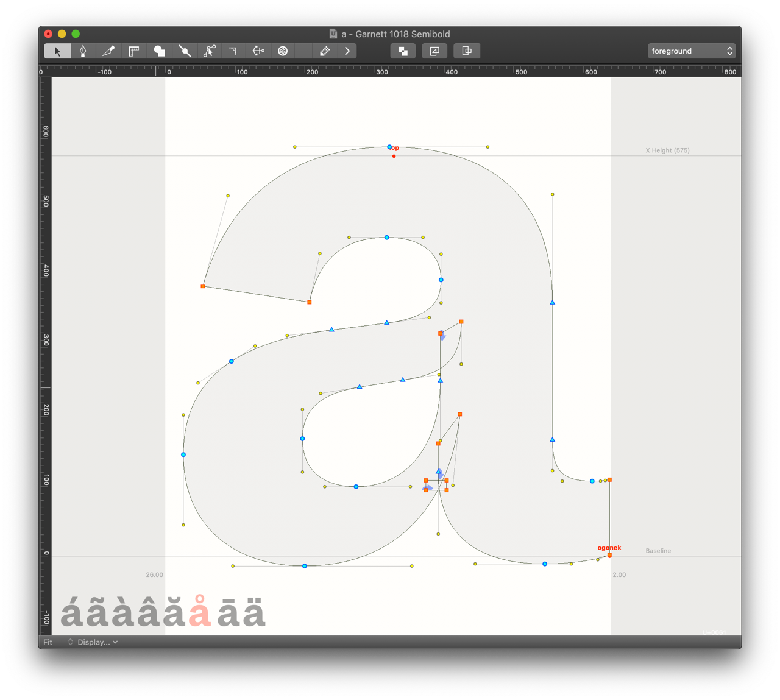Select the red top anchor dot

[x=394, y=157]
